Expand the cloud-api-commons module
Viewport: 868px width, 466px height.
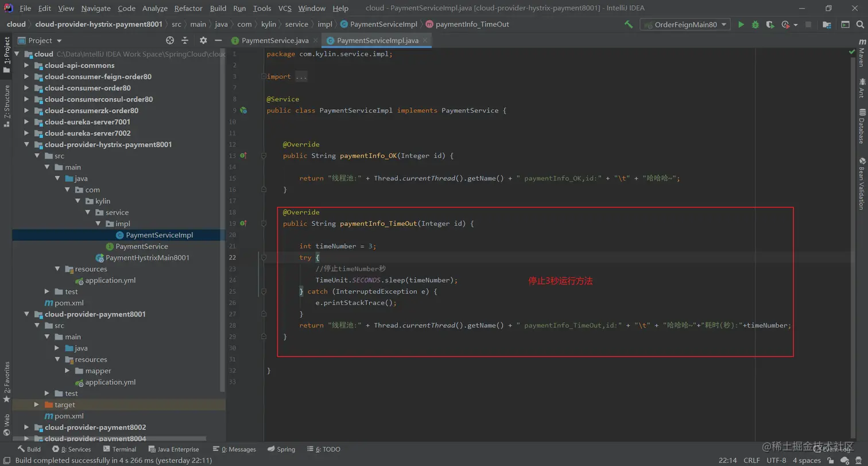[x=26, y=66]
